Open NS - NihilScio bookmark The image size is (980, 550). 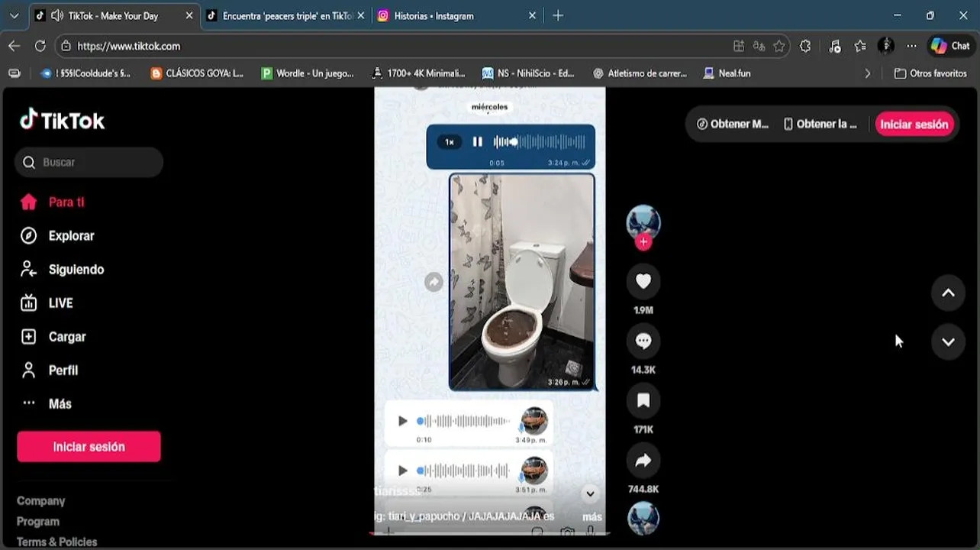528,73
